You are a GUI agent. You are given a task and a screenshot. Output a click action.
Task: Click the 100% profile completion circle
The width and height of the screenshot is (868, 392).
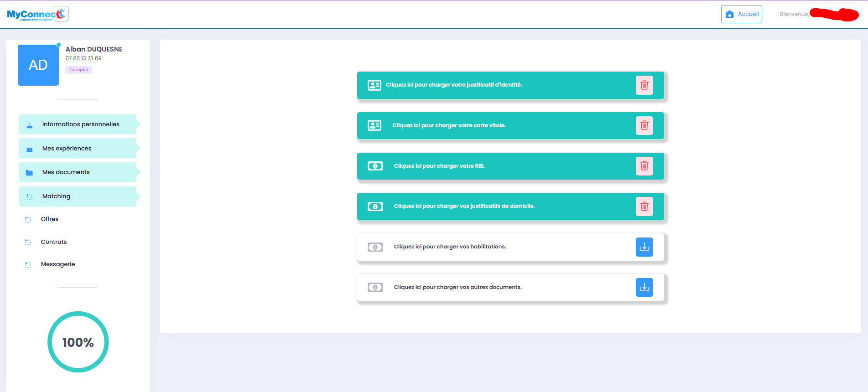(x=78, y=342)
